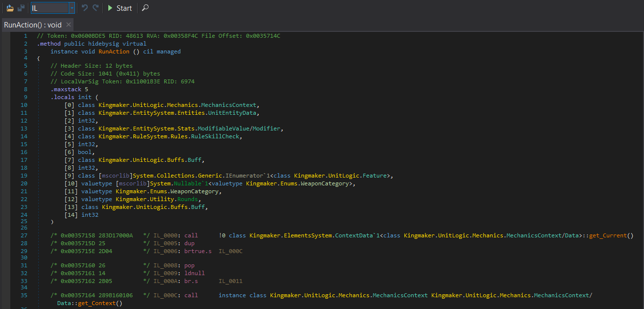Click line number 35 in the gutter
The image size is (644, 309).
[x=24, y=295]
